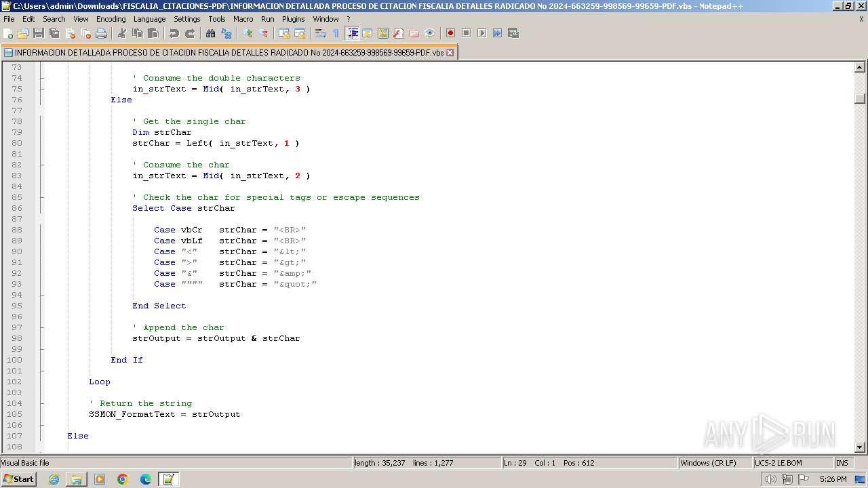
Task: Paste clipboard using toolbar Paste icon
Action: (153, 33)
